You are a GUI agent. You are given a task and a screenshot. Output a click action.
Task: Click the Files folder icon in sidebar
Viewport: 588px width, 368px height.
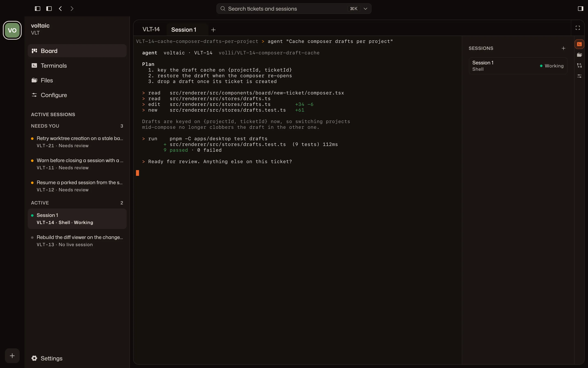point(34,80)
